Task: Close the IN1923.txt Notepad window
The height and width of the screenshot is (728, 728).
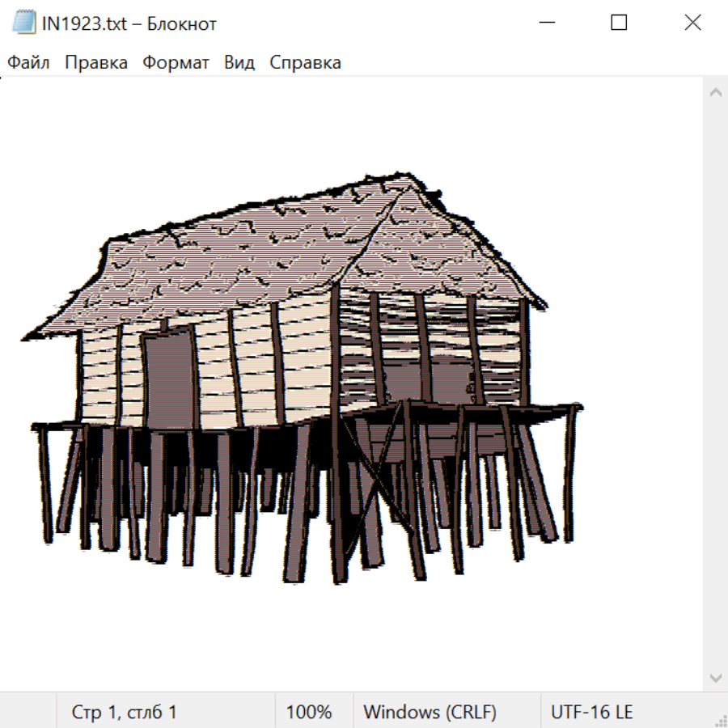Action: point(692,23)
